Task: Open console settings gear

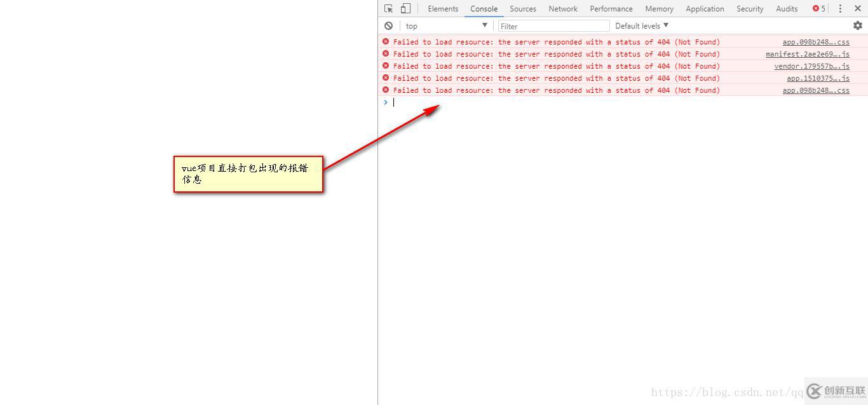Action: 858,25
